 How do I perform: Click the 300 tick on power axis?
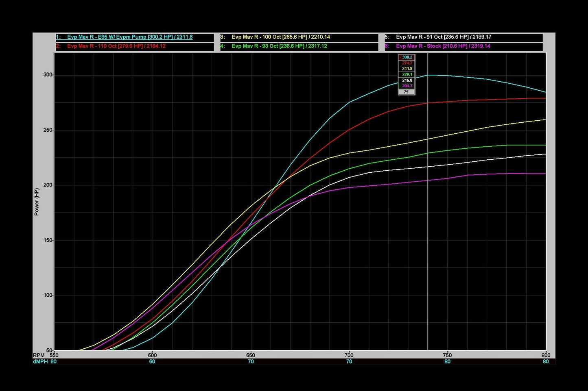pos(48,75)
